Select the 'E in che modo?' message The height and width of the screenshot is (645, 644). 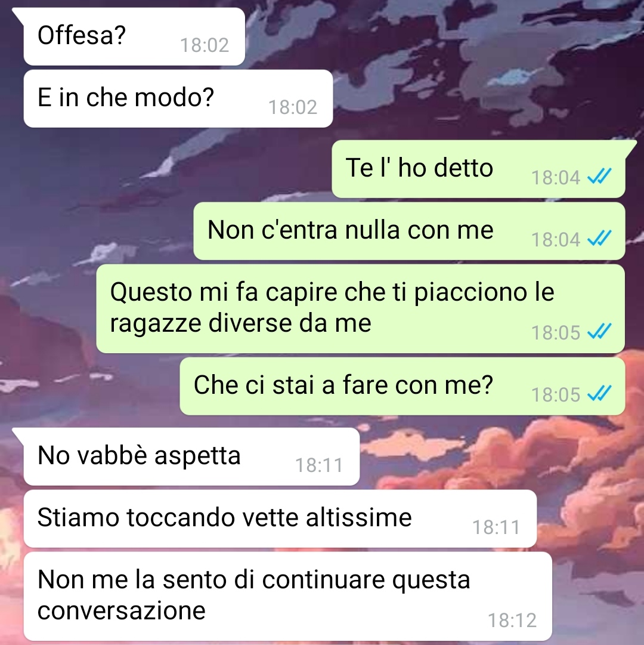pos(178,98)
